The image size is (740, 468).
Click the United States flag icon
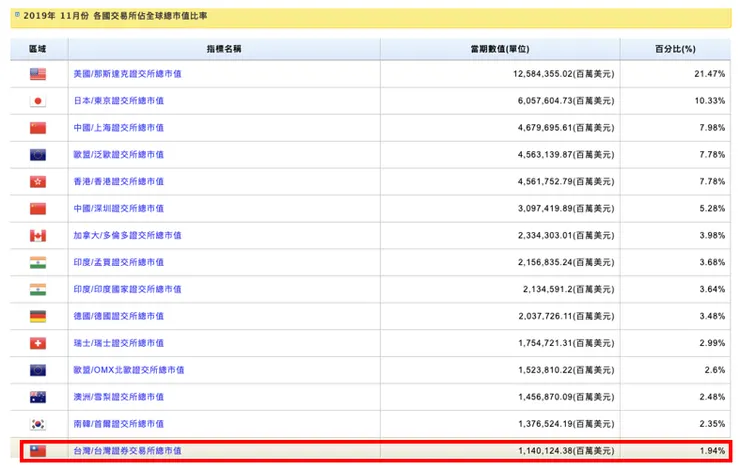(38, 74)
